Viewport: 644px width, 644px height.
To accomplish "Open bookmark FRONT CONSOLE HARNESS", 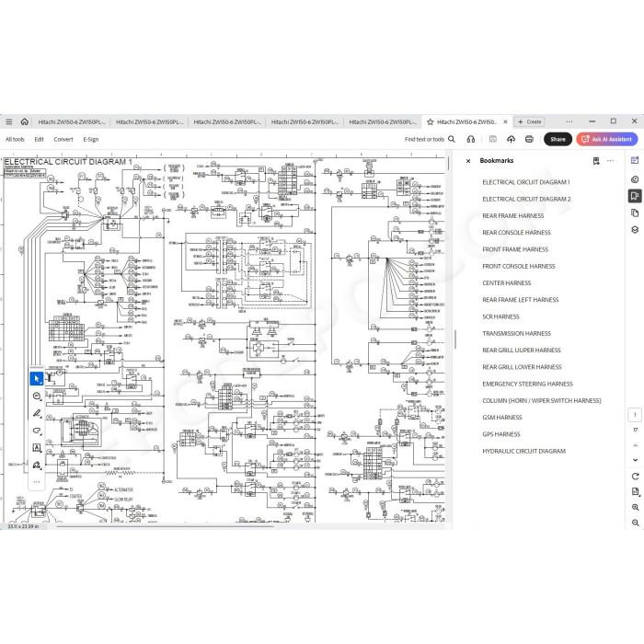I will [518, 266].
